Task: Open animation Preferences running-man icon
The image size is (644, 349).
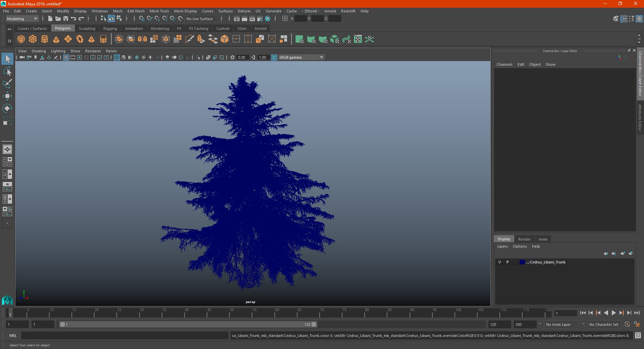Action: (637, 325)
